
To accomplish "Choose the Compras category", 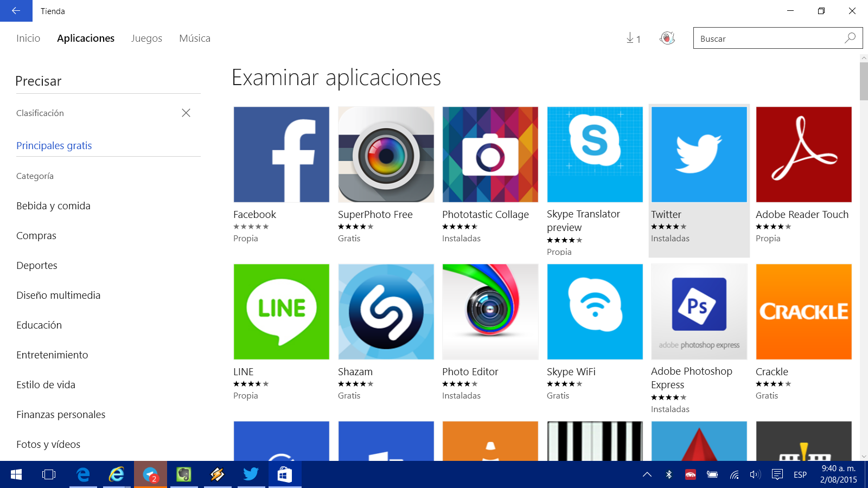I will (36, 236).
